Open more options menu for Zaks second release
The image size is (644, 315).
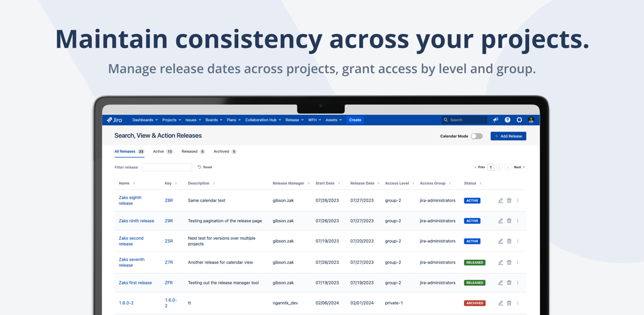[518, 241]
